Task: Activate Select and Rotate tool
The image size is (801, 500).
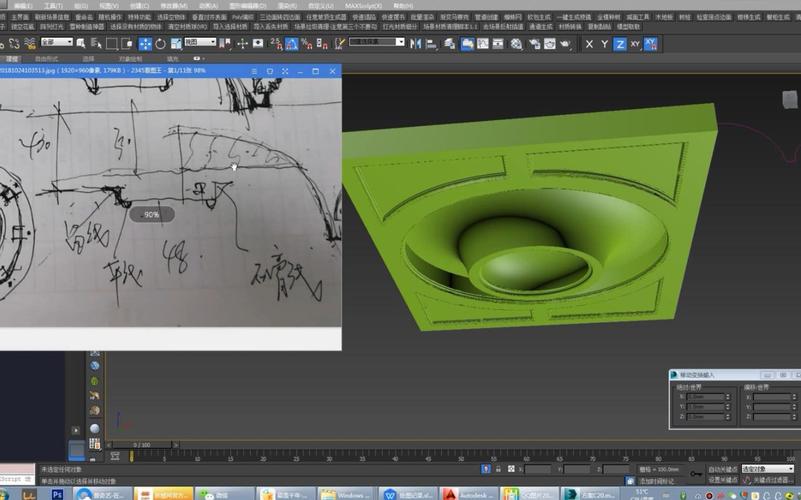Action: pyautogui.click(x=160, y=44)
